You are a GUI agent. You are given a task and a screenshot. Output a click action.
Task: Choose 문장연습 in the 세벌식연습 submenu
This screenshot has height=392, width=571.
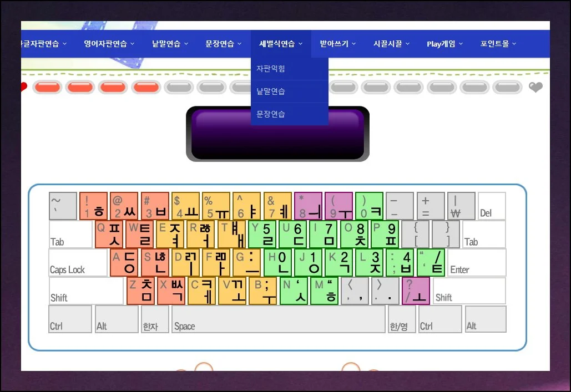[271, 114]
